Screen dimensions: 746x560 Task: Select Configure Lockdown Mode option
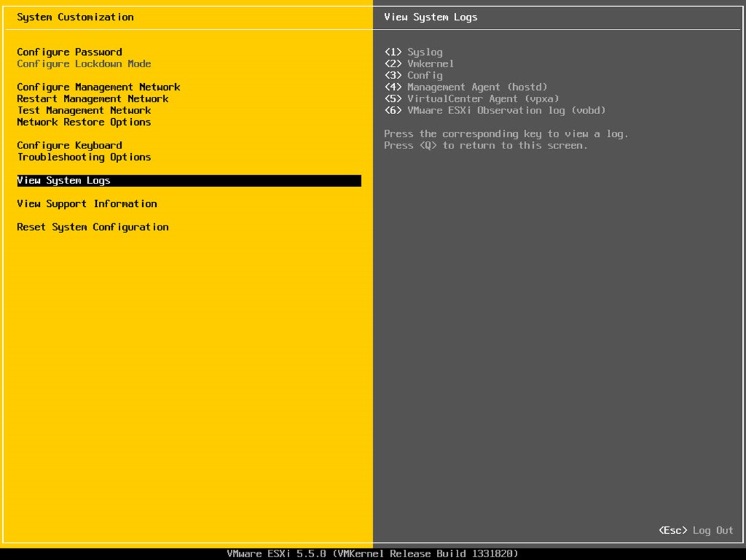[x=84, y=64]
